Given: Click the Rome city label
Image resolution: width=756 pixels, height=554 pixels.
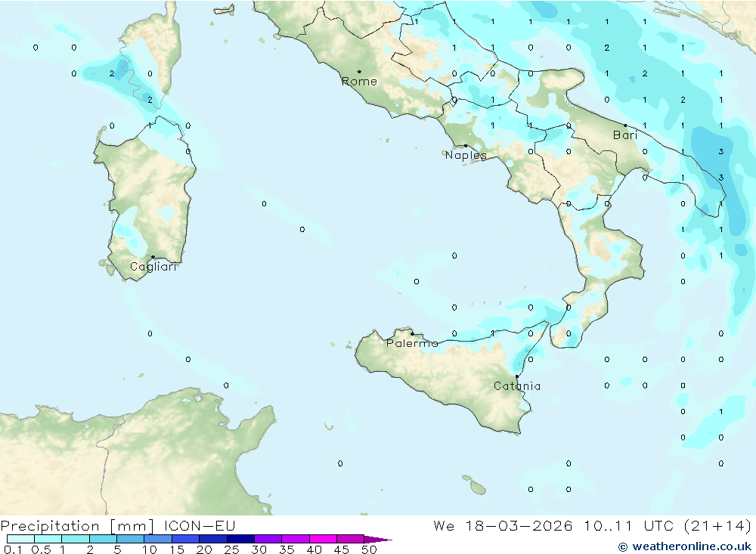Looking at the screenshot, I should tap(359, 82).
